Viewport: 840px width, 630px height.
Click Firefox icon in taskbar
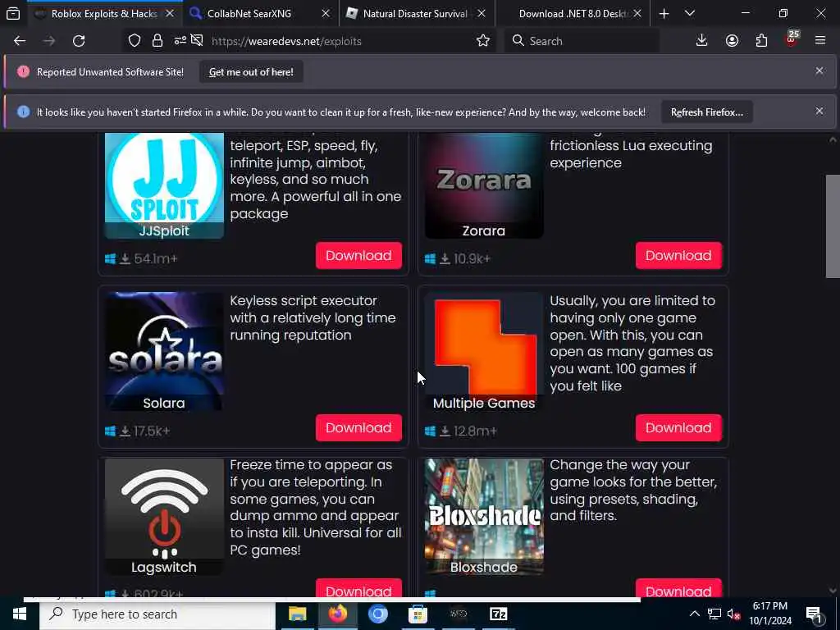pyautogui.click(x=337, y=614)
